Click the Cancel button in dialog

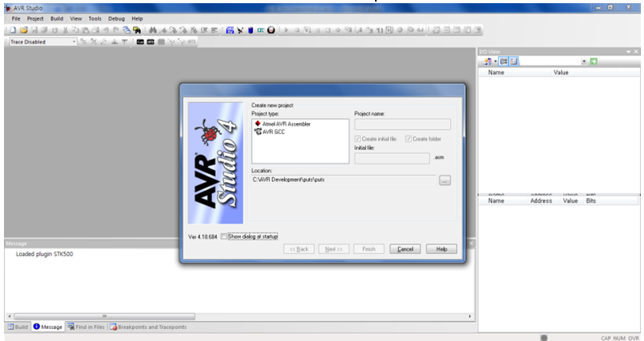tap(405, 248)
